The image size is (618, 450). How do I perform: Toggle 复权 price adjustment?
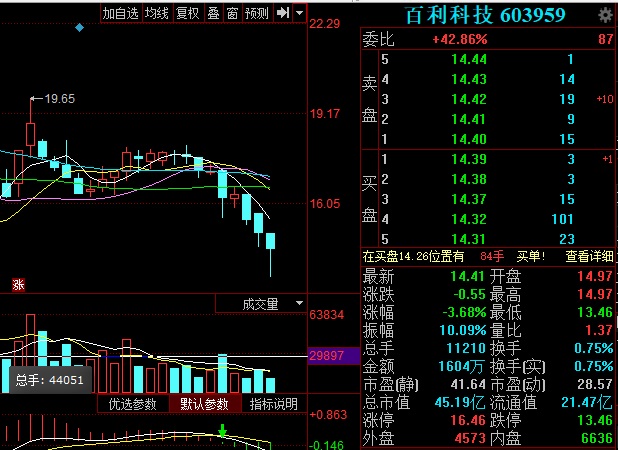coord(187,13)
